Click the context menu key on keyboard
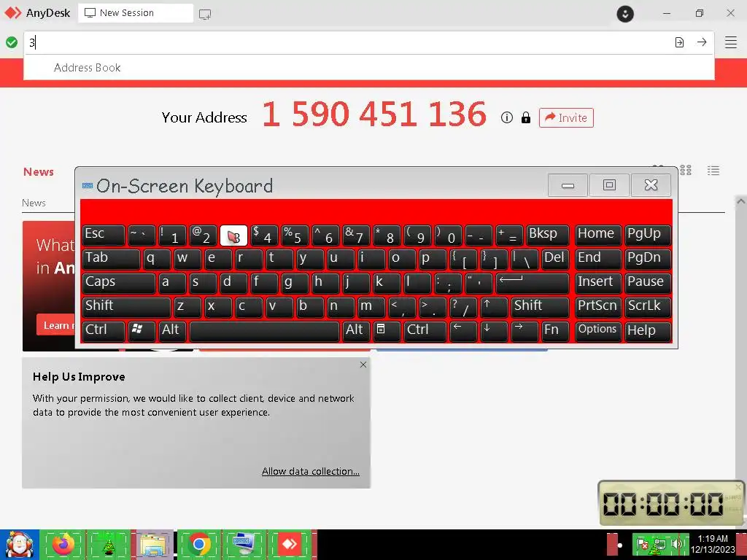This screenshot has height=560, width=747. (387, 331)
